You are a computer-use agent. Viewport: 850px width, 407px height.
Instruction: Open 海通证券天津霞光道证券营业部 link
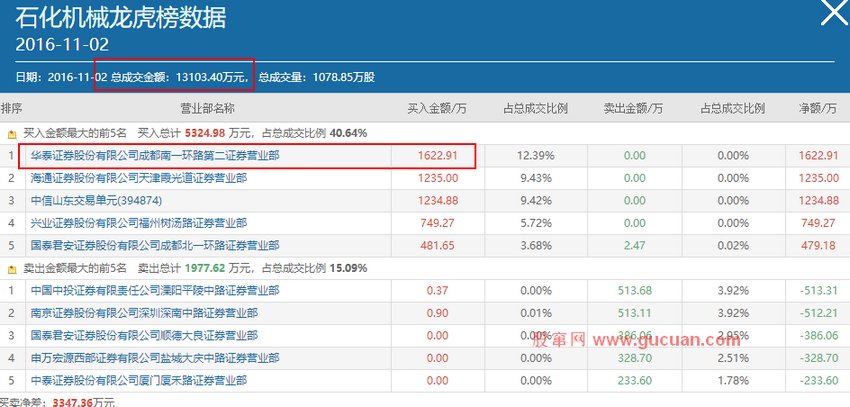click(139, 178)
